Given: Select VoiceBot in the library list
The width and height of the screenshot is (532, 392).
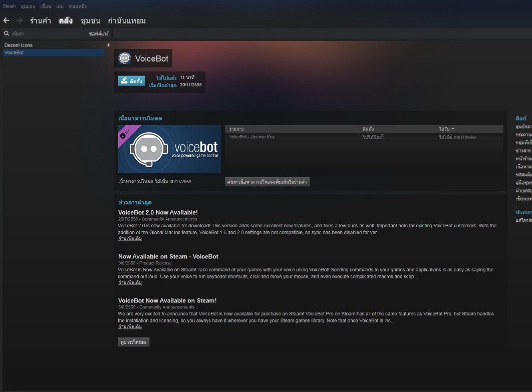Looking at the screenshot, I should click(54, 53).
